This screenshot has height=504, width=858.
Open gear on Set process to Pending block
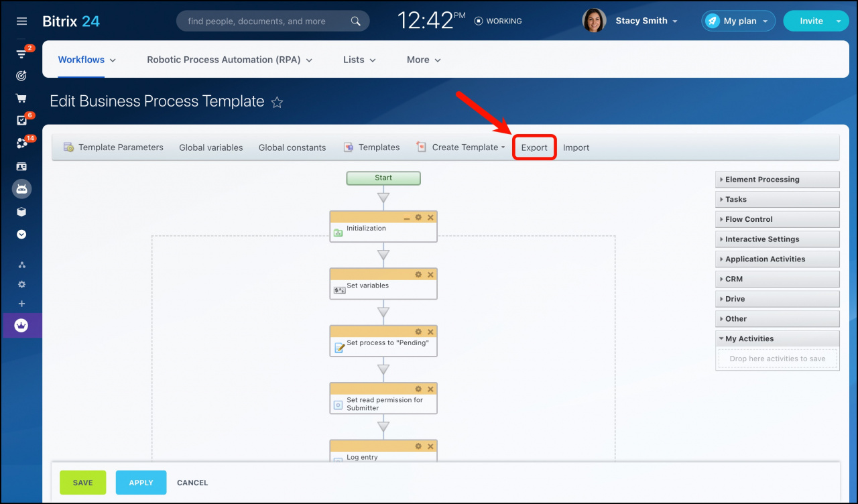point(418,332)
